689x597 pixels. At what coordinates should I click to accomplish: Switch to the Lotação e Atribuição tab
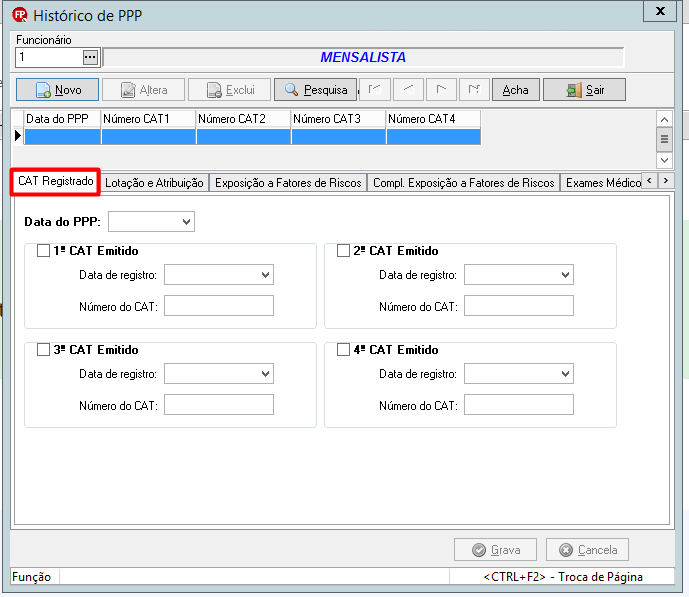click(154, 183)
